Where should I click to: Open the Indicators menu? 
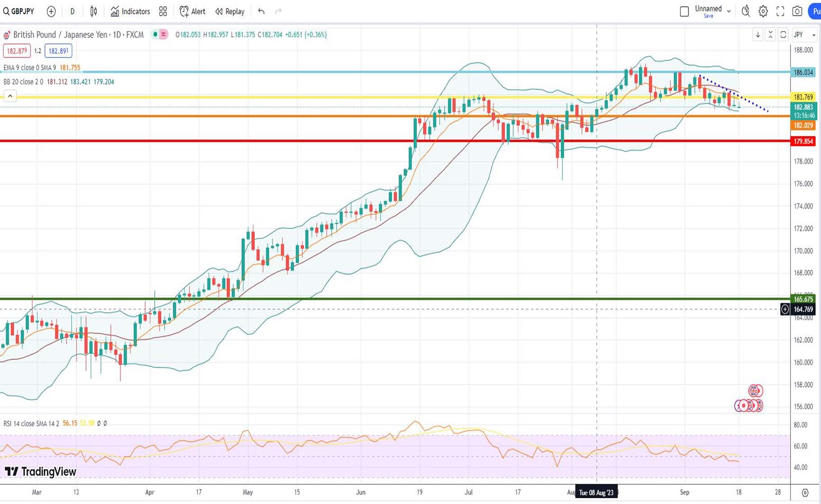point(130,11)
